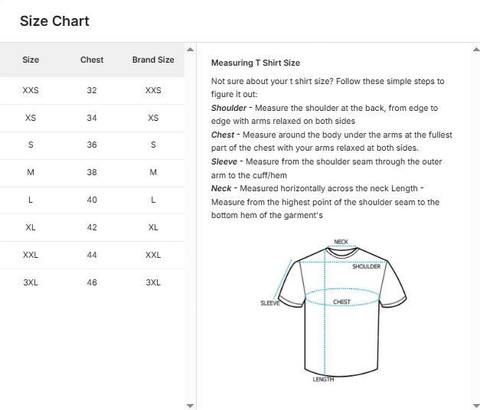Select the M size row

(x=92, y=173)
